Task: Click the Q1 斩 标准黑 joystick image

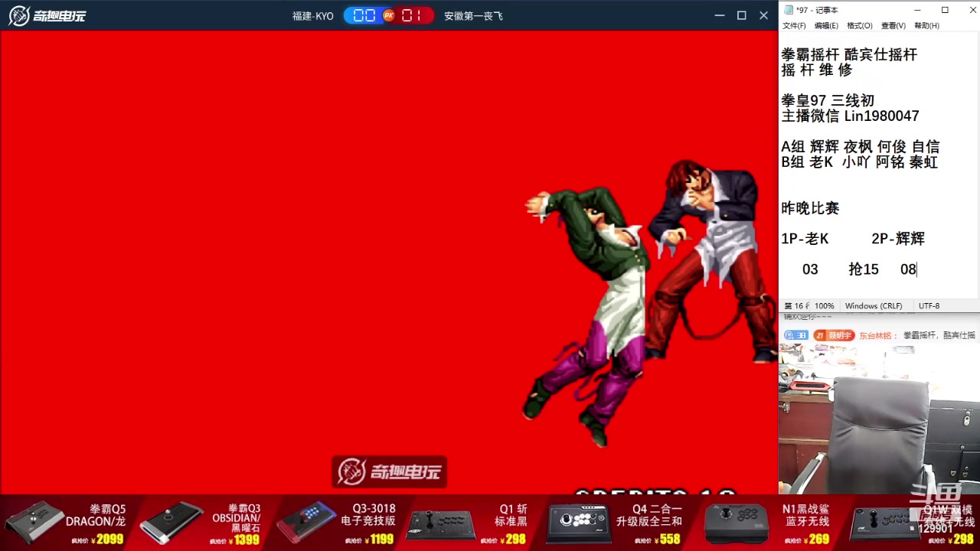Action: (x=440, y=524)
